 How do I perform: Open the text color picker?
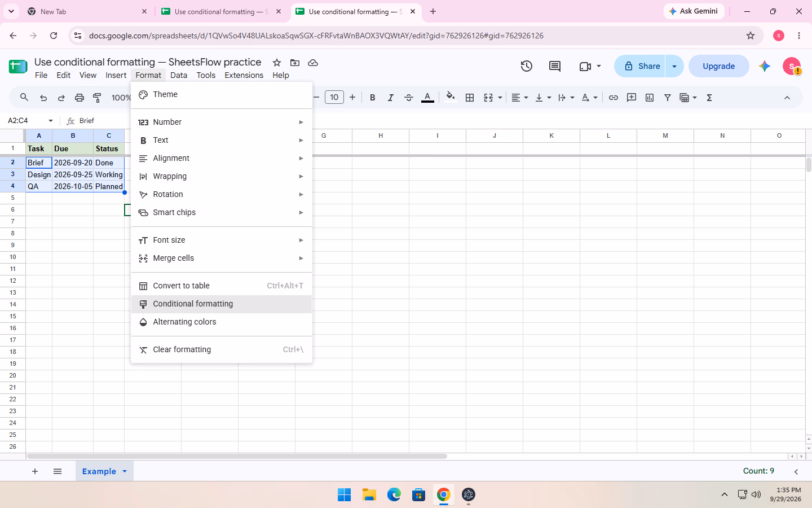(428, 98)
